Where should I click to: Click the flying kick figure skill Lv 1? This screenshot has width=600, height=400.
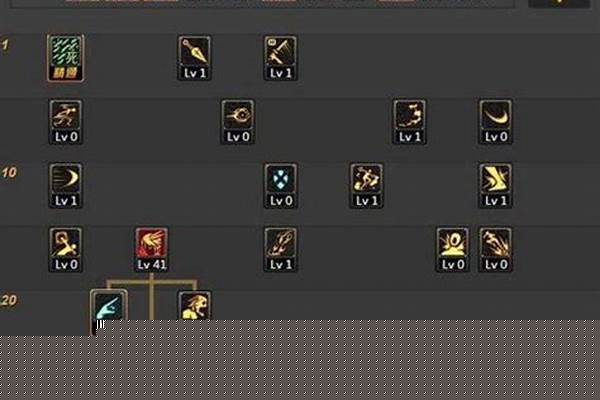coord(367,186)
